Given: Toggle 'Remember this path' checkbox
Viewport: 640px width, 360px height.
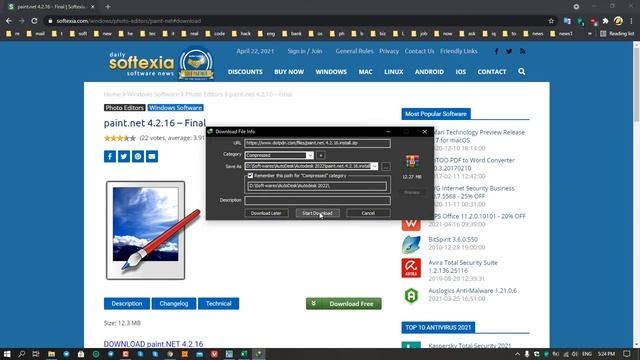Looking at the screenshot, I should pos(250,176).
